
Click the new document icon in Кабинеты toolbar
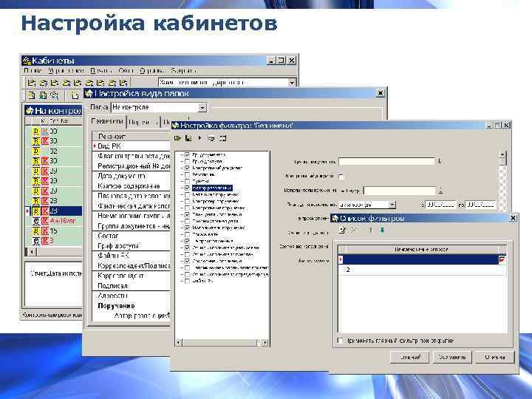75,95
